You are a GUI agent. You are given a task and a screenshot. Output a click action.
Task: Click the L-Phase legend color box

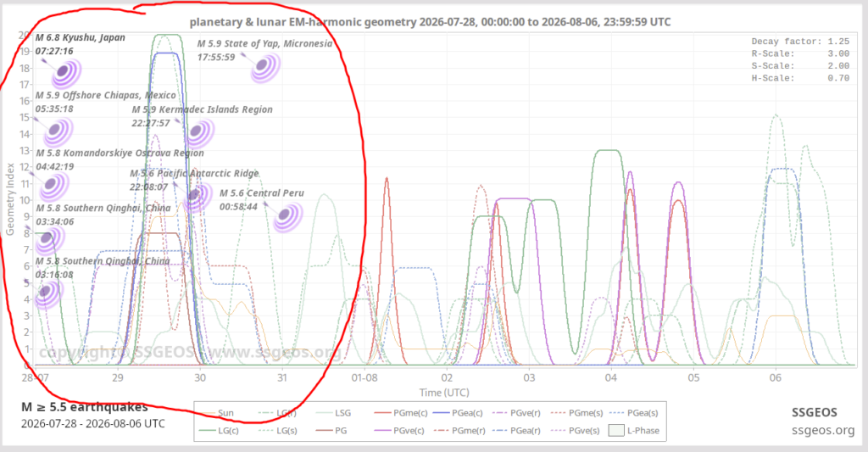pyautogui.click(x=616, y=431)
